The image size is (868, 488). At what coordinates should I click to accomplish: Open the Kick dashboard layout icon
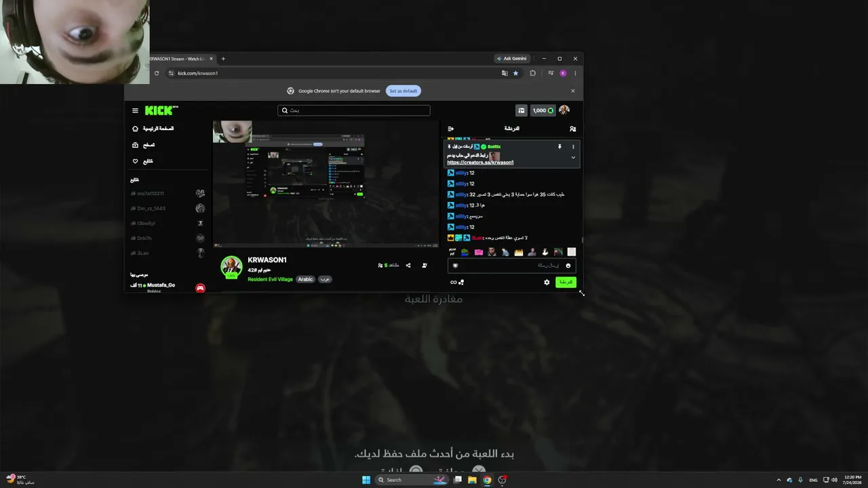(x=521, y=110)
